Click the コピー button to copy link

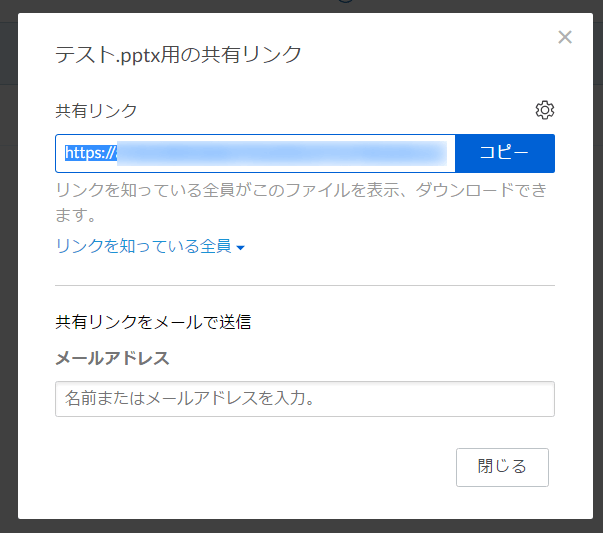tap(504, 153)
